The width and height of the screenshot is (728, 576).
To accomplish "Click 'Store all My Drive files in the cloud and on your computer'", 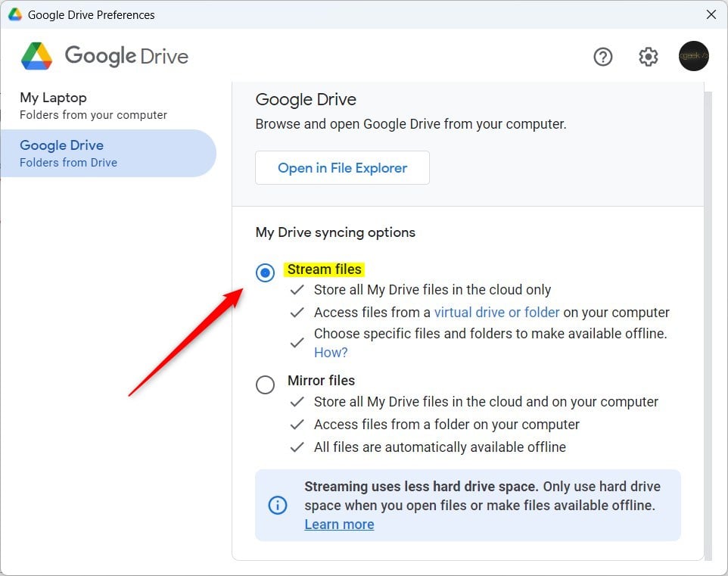I will tap(486, 401).
